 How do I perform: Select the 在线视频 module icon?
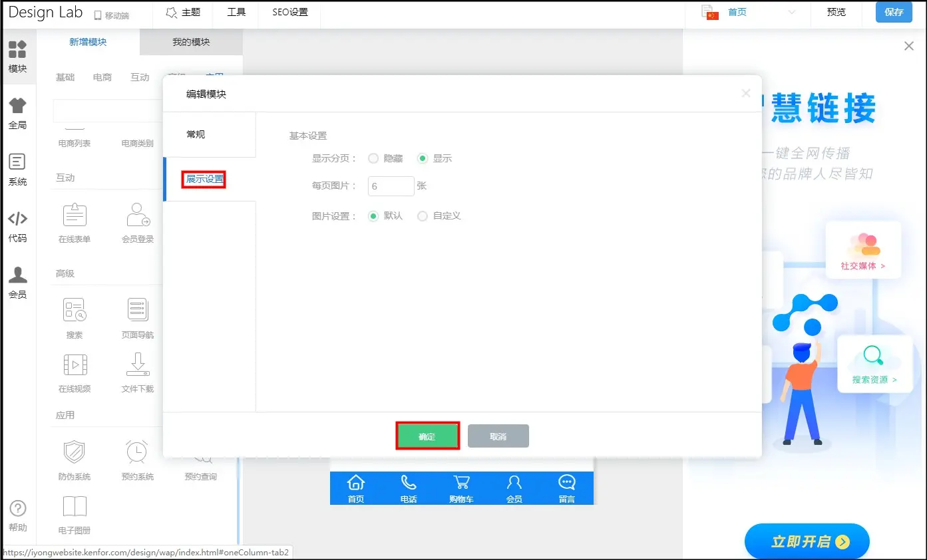point(75,365)
